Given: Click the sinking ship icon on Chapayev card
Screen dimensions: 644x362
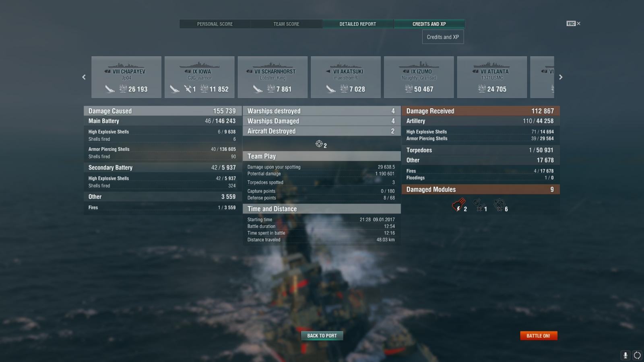Looking at the screenshot, I should [110, 89].
